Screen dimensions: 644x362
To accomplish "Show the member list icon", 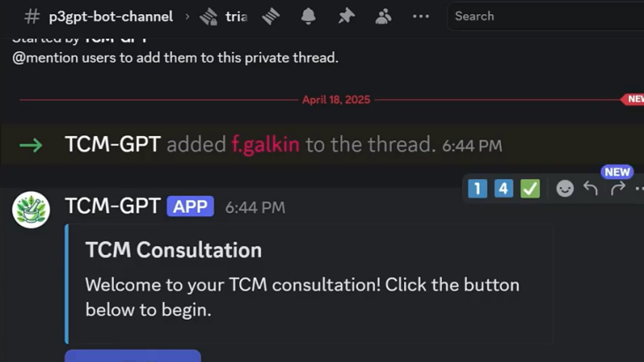I will [x=383, y=17].
